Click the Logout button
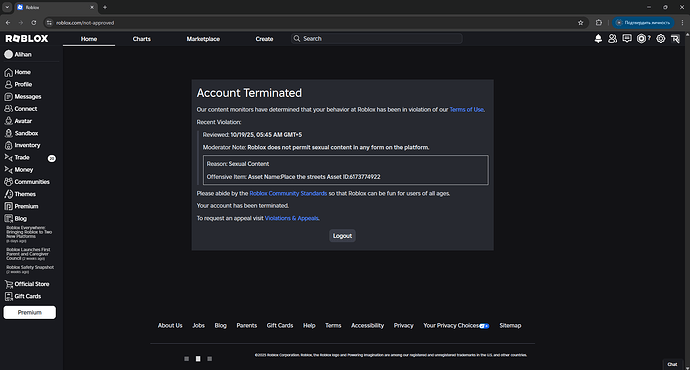 pyautogui.click(x=342, y=236)
